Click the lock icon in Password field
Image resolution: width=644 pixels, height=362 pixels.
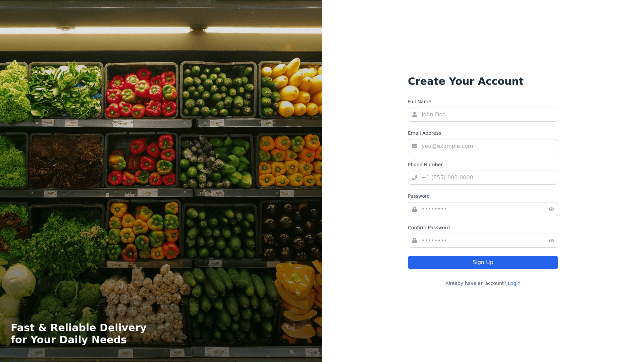(415, 209)
